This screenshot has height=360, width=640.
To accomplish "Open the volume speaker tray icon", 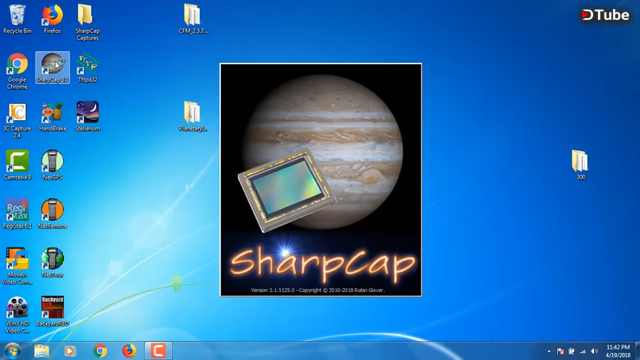I will (594, 351).
